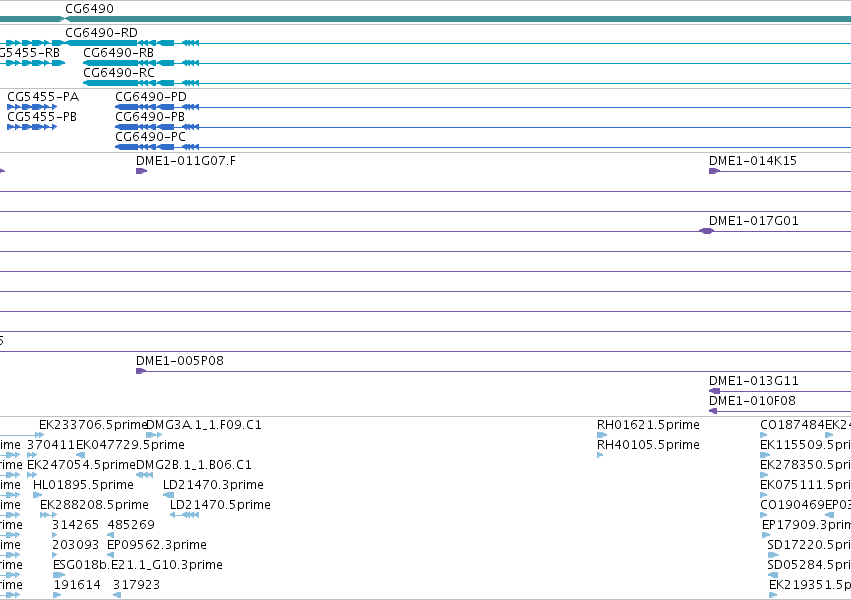
Task: Select the 370411 EST label
Action: point(51,445)
